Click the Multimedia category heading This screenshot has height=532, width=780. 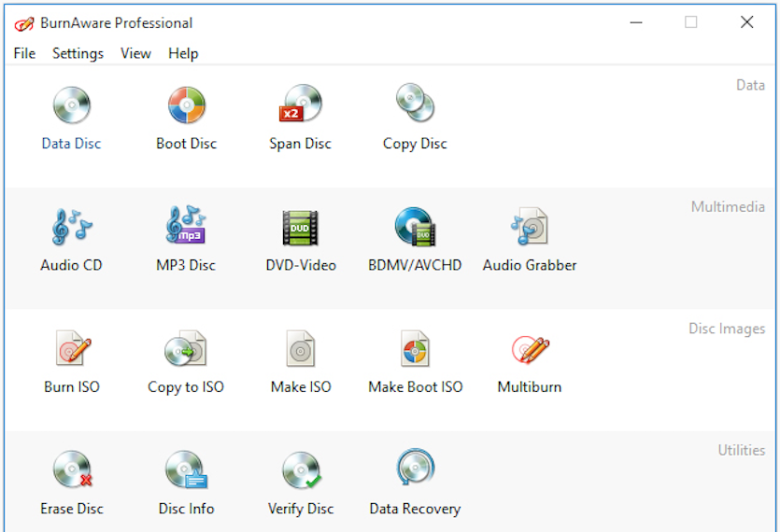pyautogui.click(x=728, y=207)
